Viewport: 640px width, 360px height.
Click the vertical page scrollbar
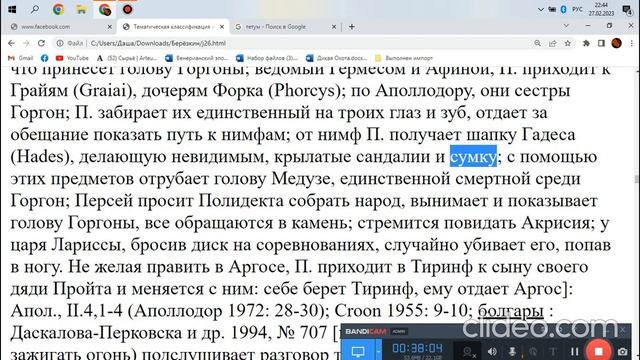[636, 179]
